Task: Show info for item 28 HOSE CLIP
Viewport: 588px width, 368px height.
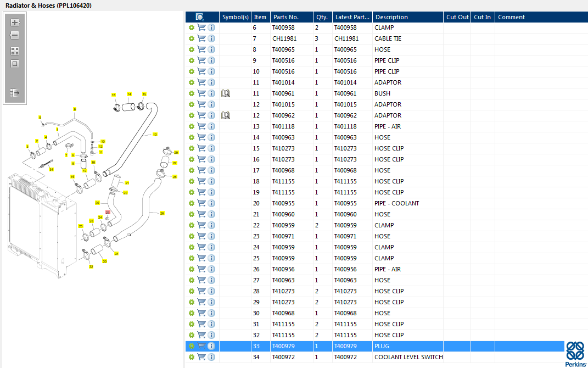Action: 211,291
